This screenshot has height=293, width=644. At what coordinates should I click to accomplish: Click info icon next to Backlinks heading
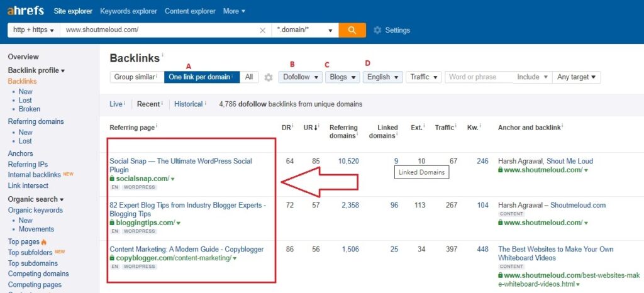coord(163,55)
